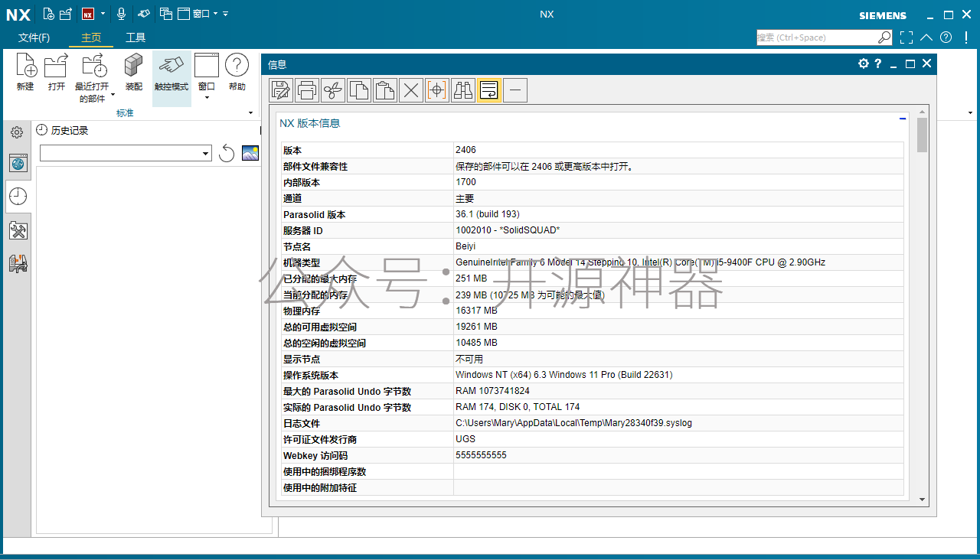
Task: Open the roles tab in resource bar
Action: pos(18,264)
